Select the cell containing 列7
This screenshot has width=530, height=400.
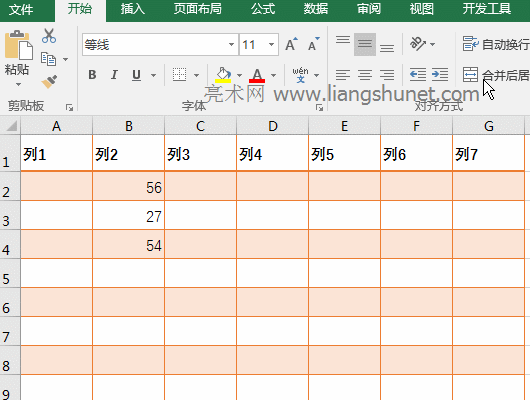click(x=488, y=153)
